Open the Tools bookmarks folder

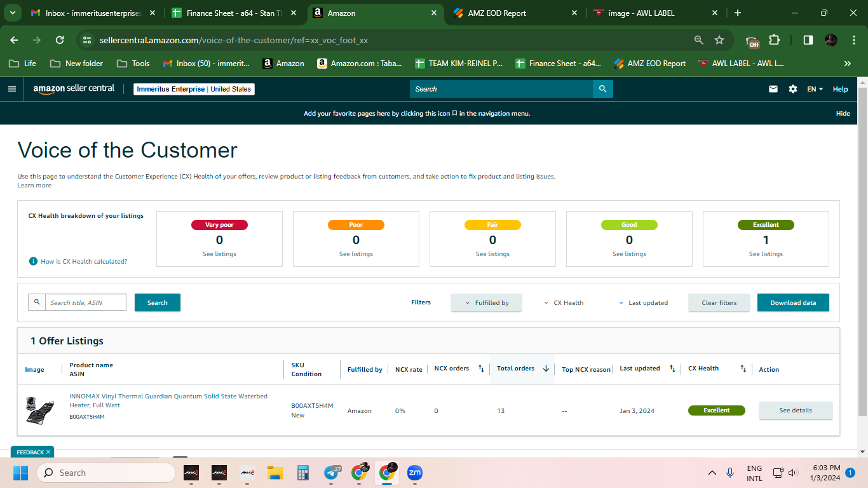(133, 64)
